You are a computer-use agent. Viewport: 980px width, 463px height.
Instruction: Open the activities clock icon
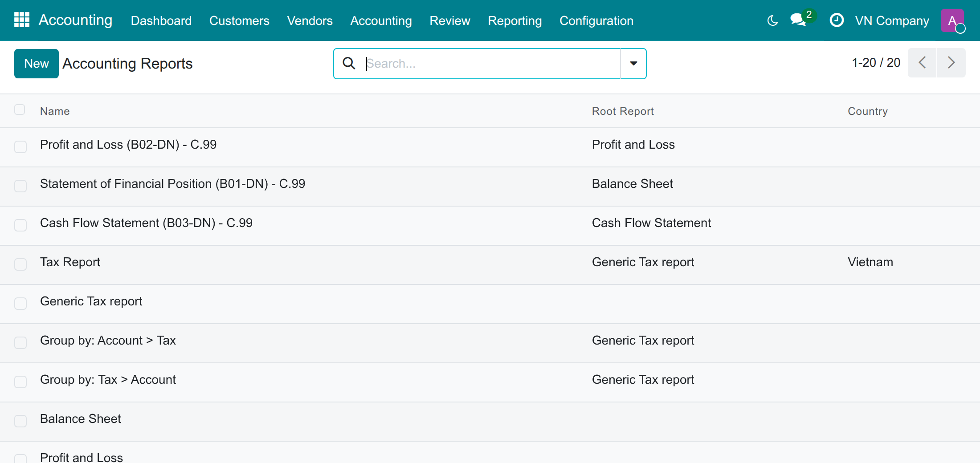837,20
